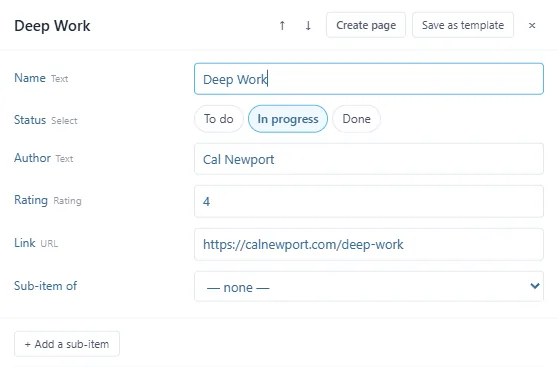Add a sub-item
The height and width of the screenshot is (367, 558).
pyautogui.click(x=67, y=344)
